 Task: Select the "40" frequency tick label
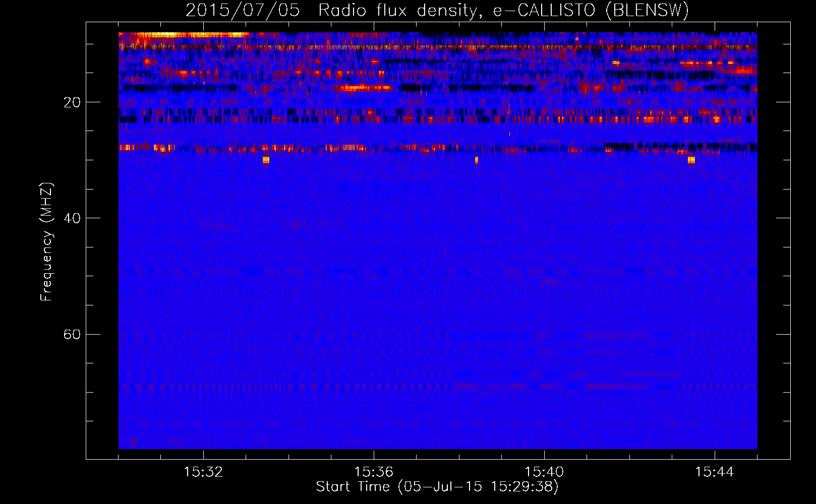click(x=72, y=218)
